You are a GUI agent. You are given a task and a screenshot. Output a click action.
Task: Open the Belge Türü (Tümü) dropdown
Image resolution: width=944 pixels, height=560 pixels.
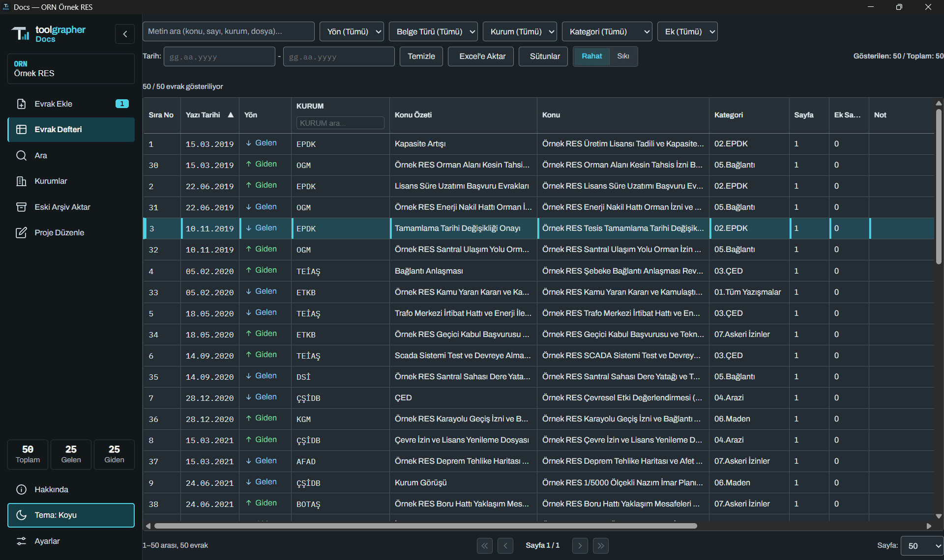pos(433,31)
